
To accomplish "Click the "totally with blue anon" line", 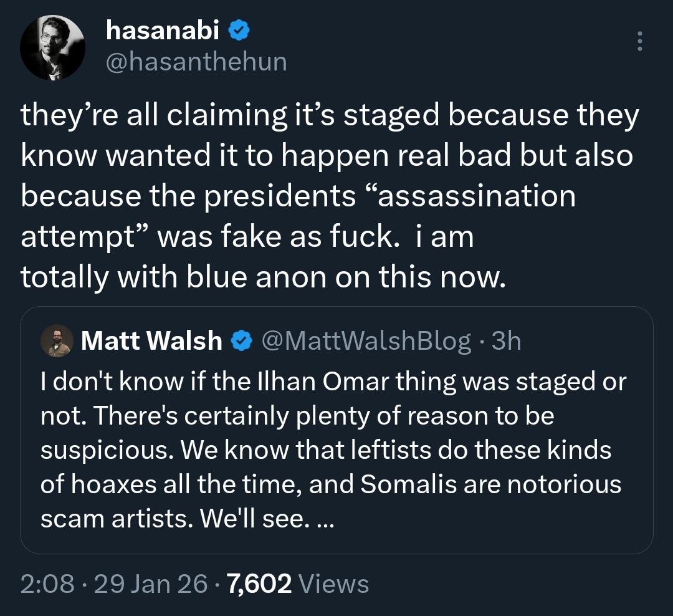I will pos(262,277).
